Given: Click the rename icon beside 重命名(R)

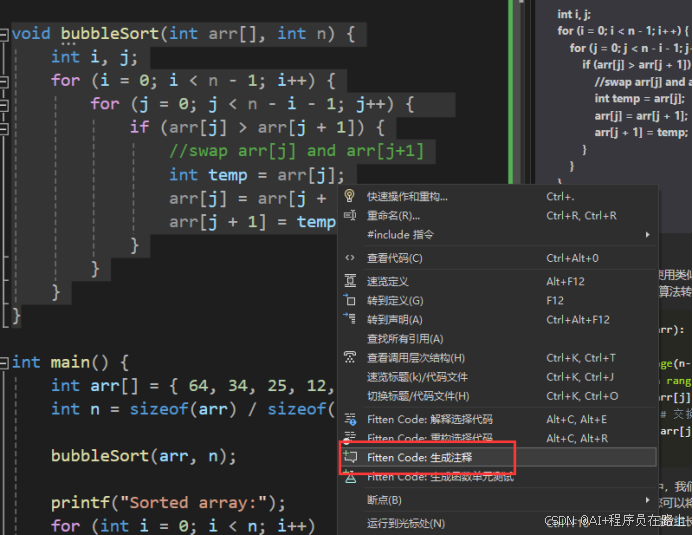Looking at the screenshot, I should click(x=350, y=216).
